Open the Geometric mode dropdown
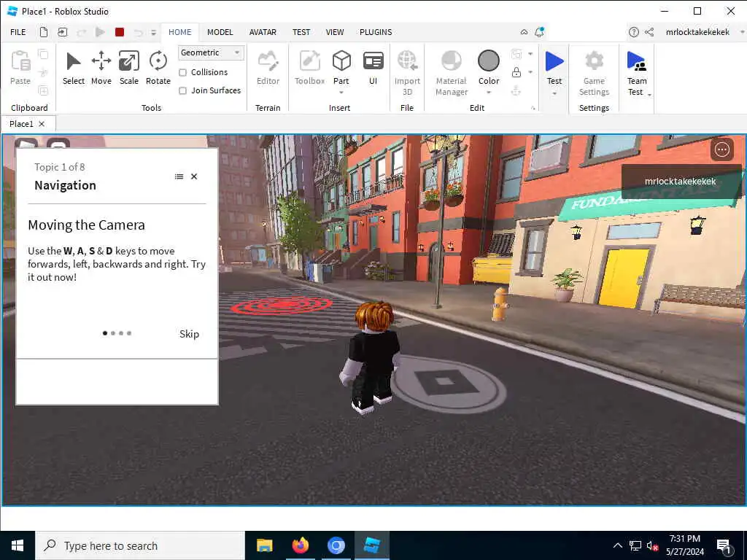 pos(211,52)
